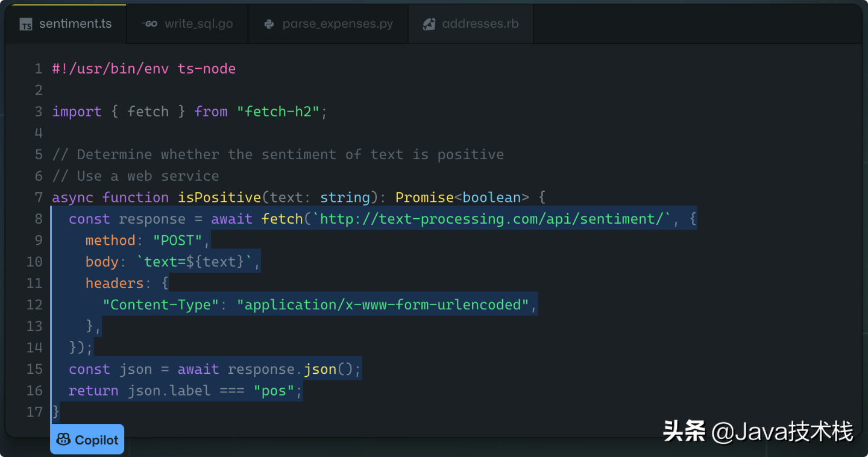Click the Copilot badge button

tap(87, 440)
